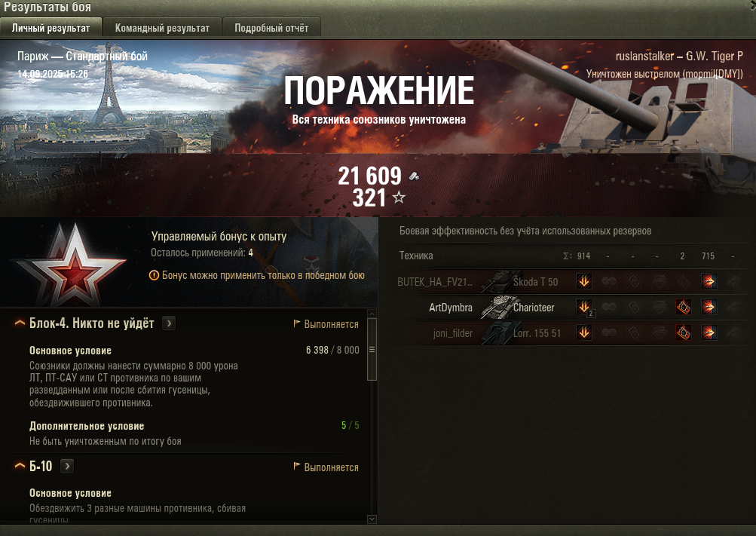
Task: Select the Личный результат tab
Action: 51,28
